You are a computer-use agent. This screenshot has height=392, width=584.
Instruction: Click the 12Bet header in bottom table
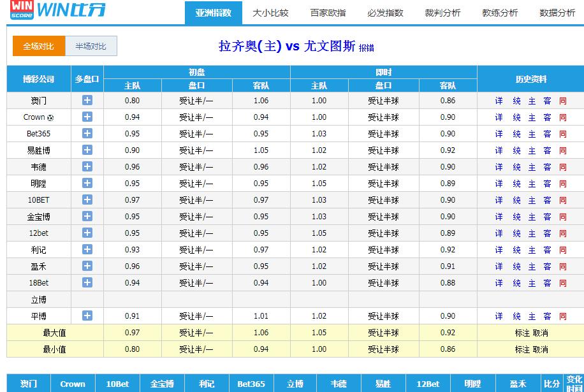coord(428,384)
